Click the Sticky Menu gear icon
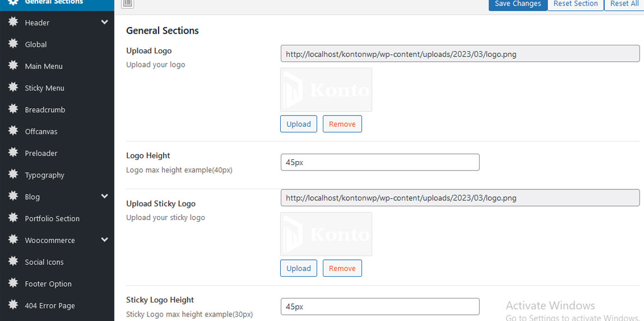Image resolution: width=644 pixels, height=321 pixels. 13,88
